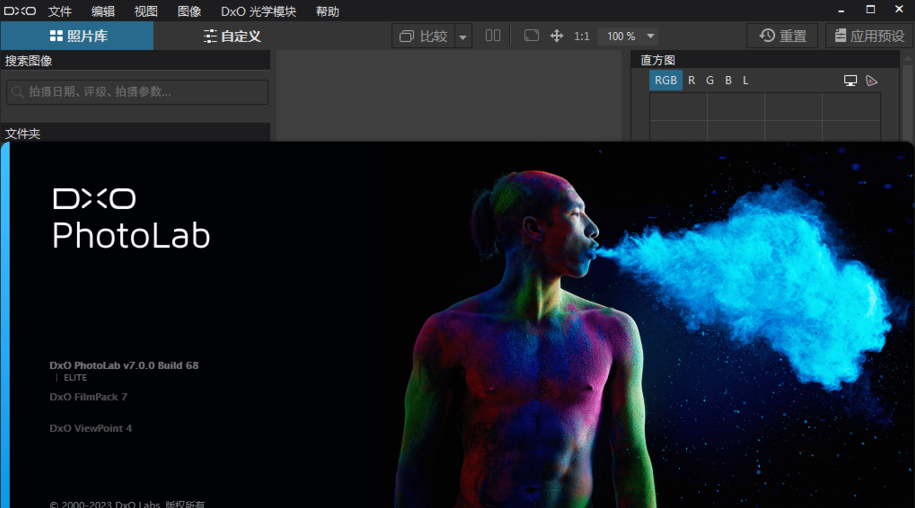The height and width of the screenshot is (508, 915).
Task: Maximize the DxO PhotoLab window
Action: pos(870,9)
